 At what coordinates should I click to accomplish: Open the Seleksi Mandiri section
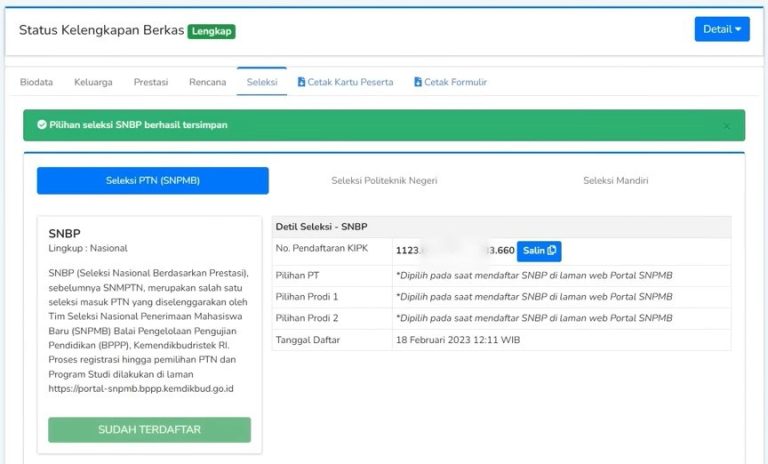(615, 181)
